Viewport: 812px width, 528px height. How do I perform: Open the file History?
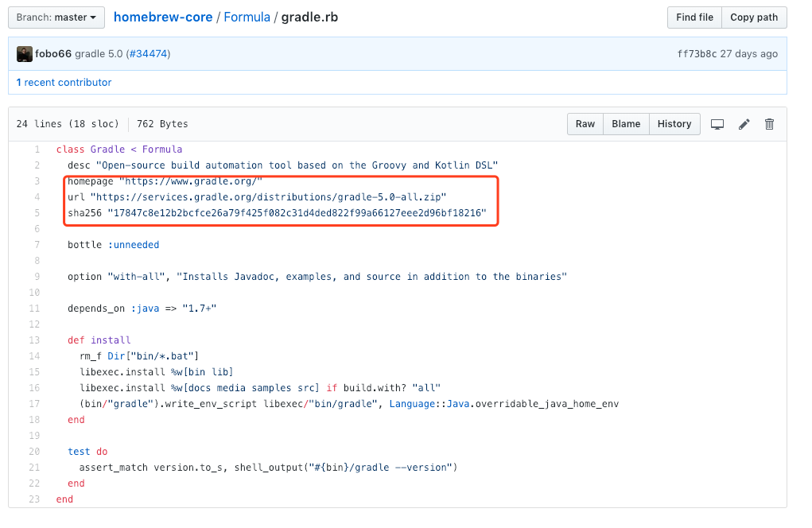coord(674,124)
